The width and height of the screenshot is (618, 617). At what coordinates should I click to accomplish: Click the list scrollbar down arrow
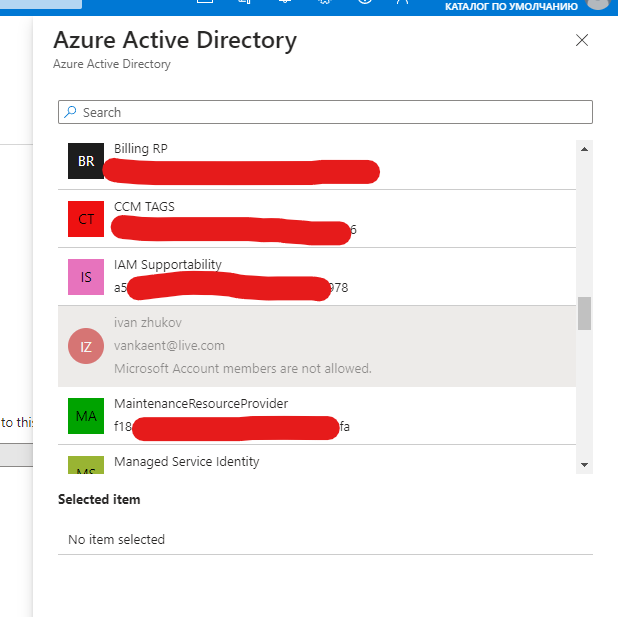pos(584,465)
